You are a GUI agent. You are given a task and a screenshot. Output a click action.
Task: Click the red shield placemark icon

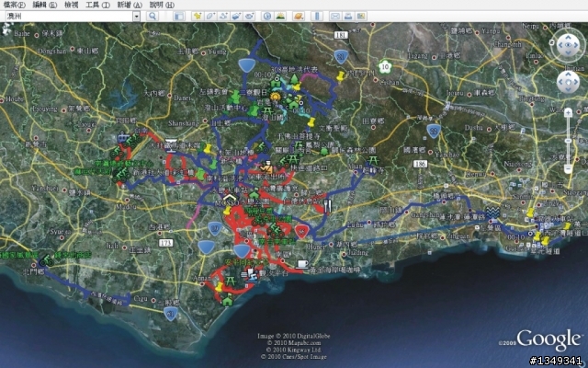[x=301, y=231]
